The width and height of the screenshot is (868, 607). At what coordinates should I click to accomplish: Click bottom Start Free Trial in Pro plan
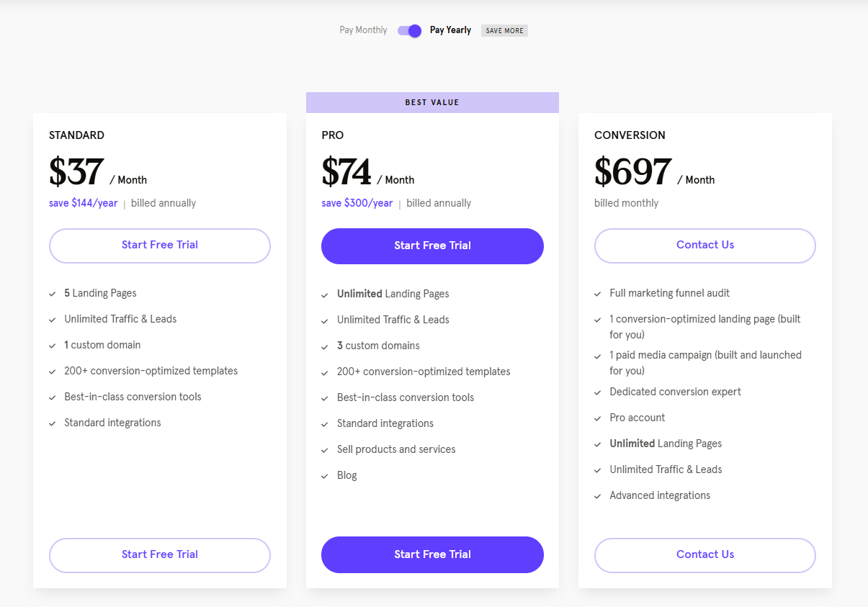[x=432, y=554]
